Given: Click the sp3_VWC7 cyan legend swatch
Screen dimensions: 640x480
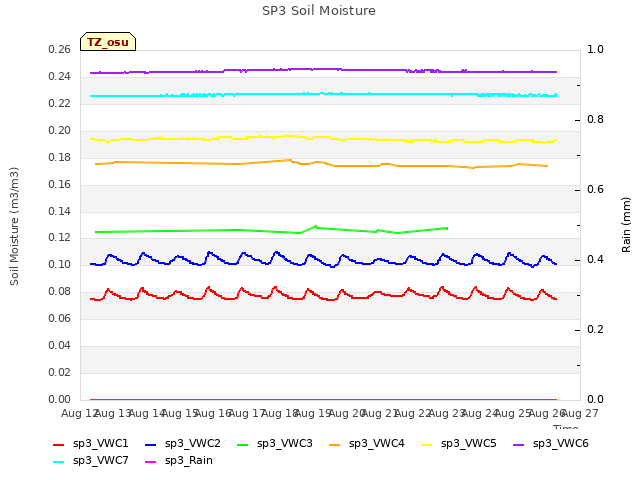Looking at the screenshot, I should (x=58, y=462).
